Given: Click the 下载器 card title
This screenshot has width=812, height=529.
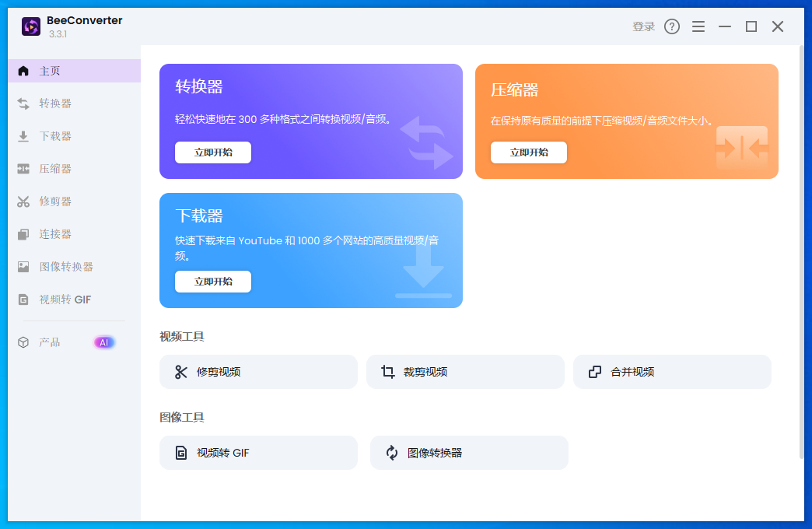Looking at the screenshot, I should [x=199, y=215].
